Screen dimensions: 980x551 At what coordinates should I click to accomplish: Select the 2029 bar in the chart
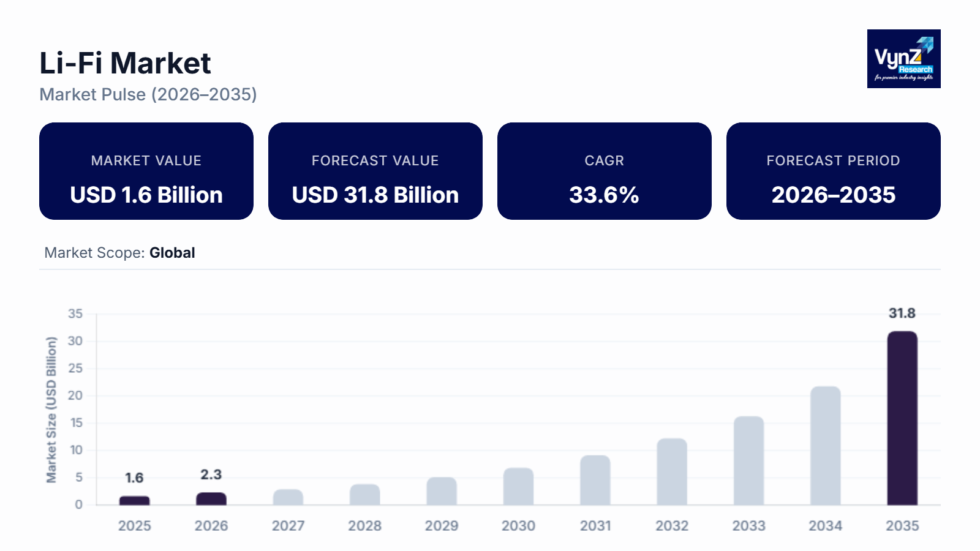(442, 490)
